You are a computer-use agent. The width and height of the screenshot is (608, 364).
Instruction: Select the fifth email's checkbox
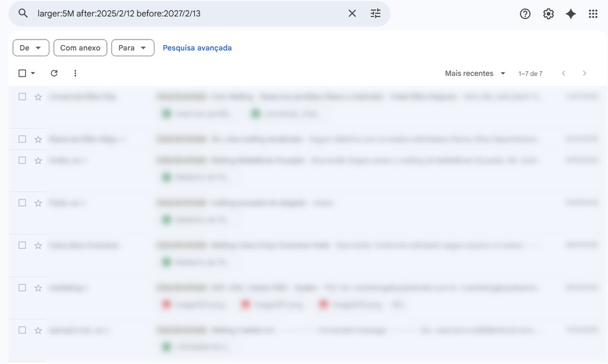pos(22,245)
